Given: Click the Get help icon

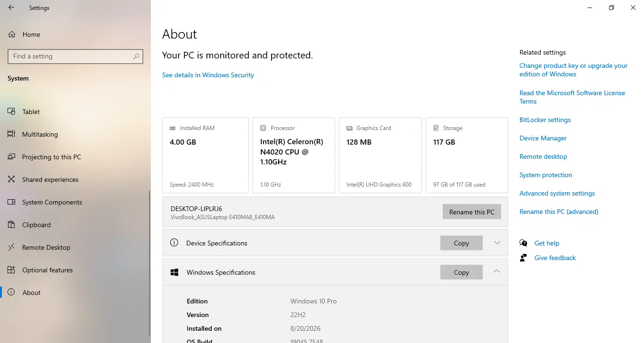Looking at the screenshot, I should pos(523,243).
